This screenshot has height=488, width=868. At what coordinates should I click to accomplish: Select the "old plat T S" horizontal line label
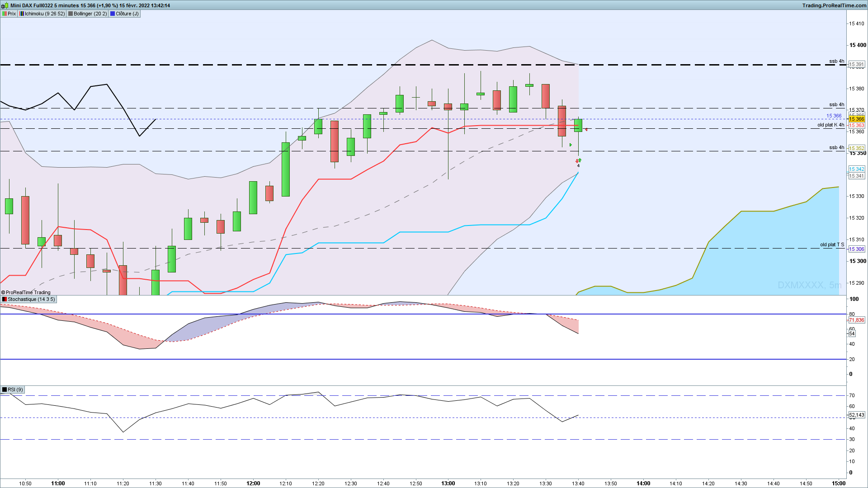pos(832,244)
